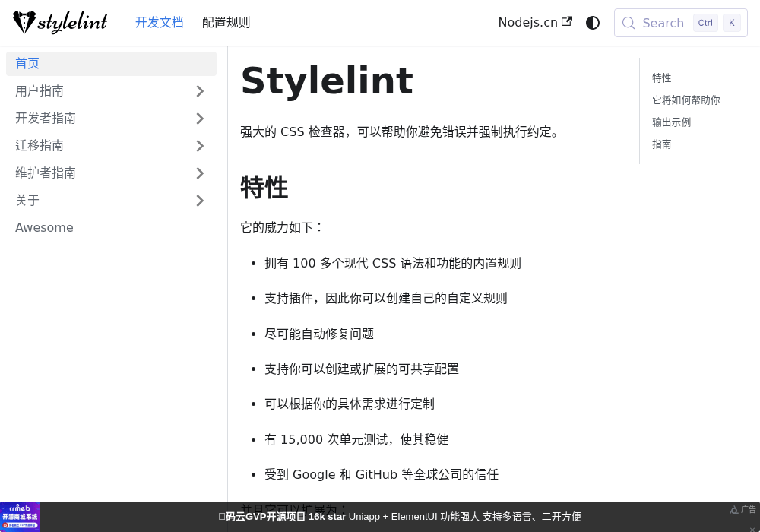Screen dimensions: 760x532
Task: Click the external-link icon beside Nodejs.cn
Action: pos(566,22)
